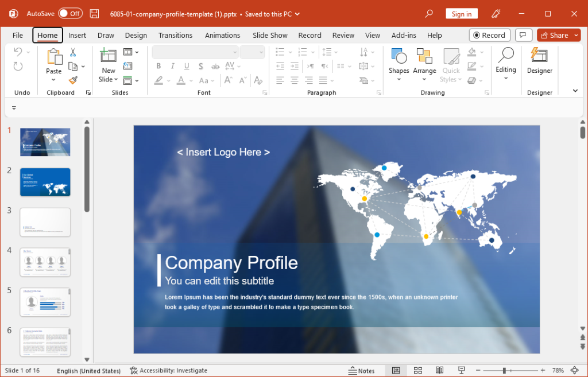Click the Cut scissors icon
588x377 pixels.
[x=73, y=52]
